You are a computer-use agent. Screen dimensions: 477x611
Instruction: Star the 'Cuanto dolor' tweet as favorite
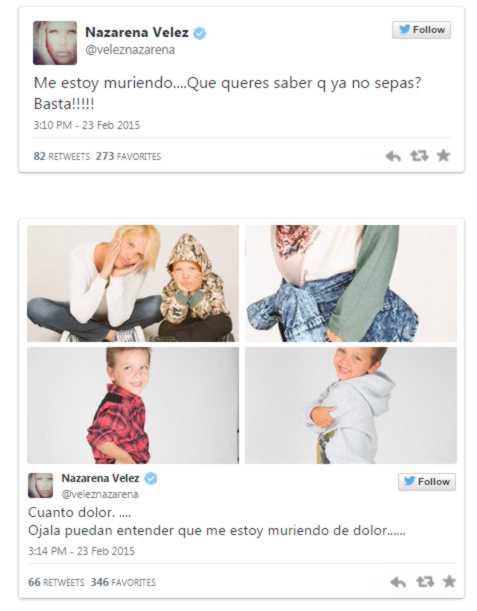click(449, 581)
